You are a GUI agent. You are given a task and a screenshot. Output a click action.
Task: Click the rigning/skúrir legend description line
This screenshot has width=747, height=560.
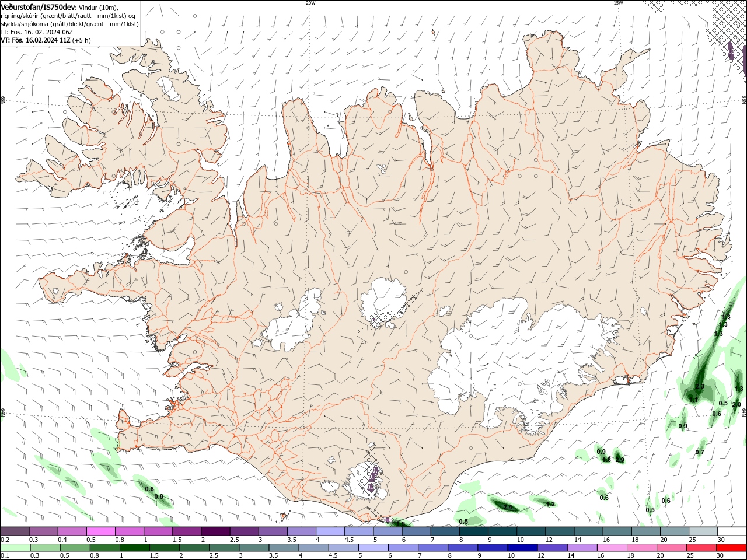click(68, 15)
